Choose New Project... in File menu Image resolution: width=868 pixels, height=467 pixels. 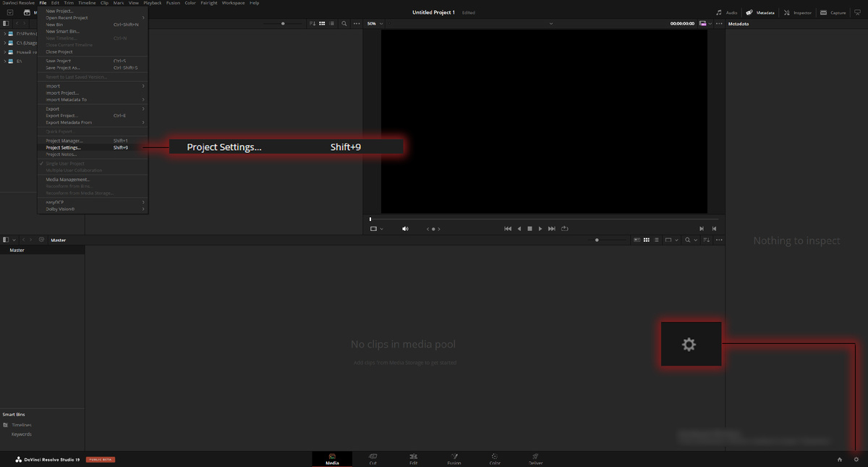coord(93,11)
